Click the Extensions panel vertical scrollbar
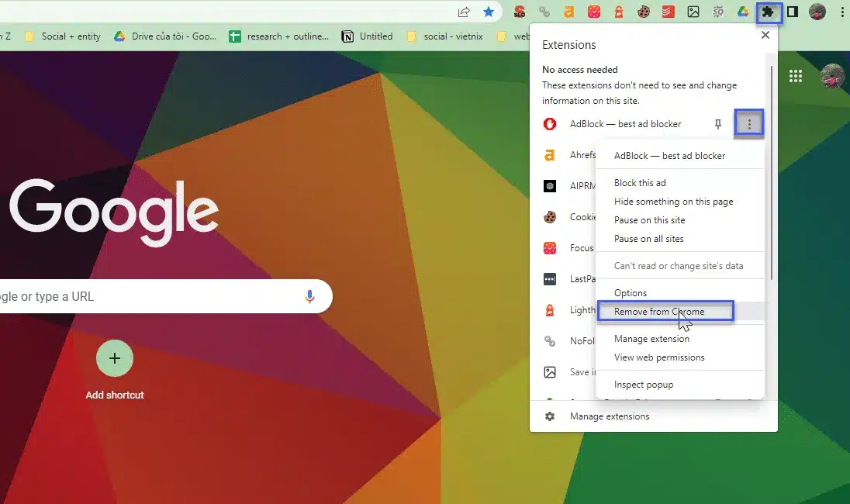This screenshot has height=504, width=850. coord(772,174)
